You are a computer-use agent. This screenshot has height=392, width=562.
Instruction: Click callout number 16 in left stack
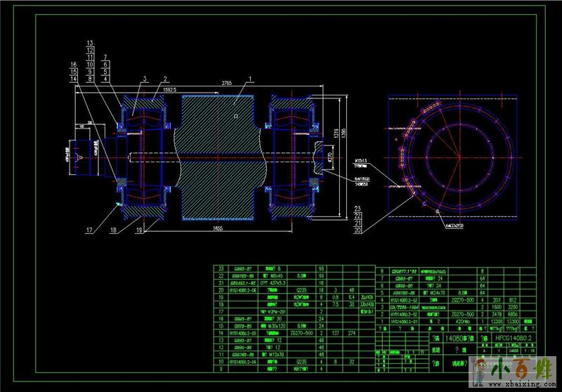(73, 65)
